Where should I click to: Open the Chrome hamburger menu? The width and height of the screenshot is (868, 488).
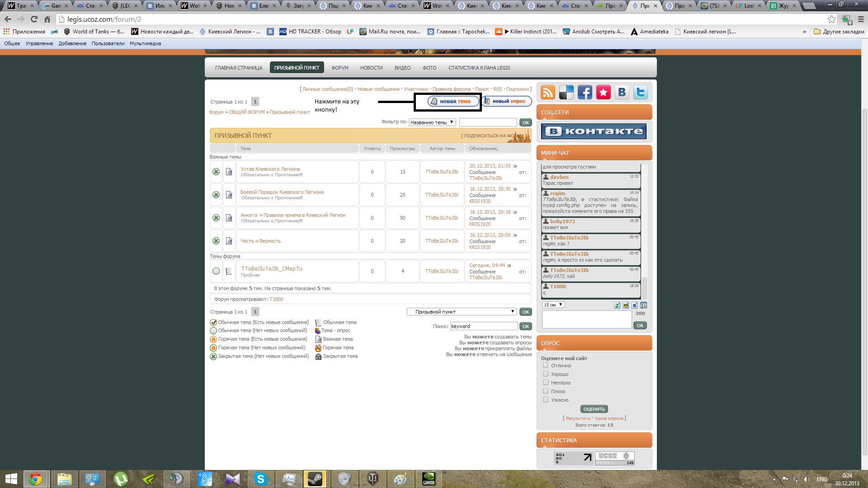tap(861, 19)
